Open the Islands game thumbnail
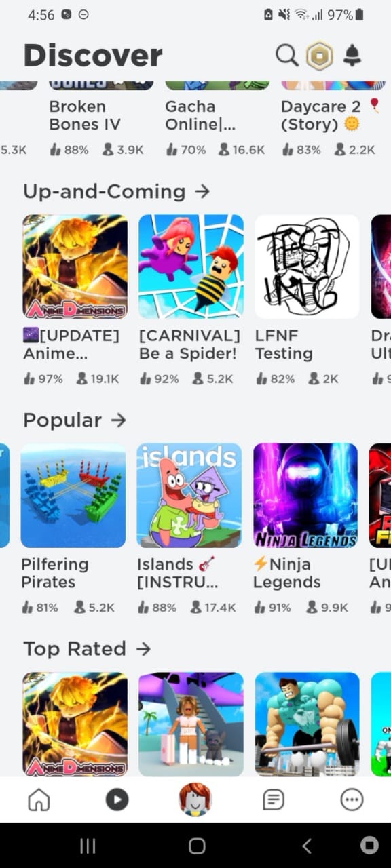 [189, 495]
